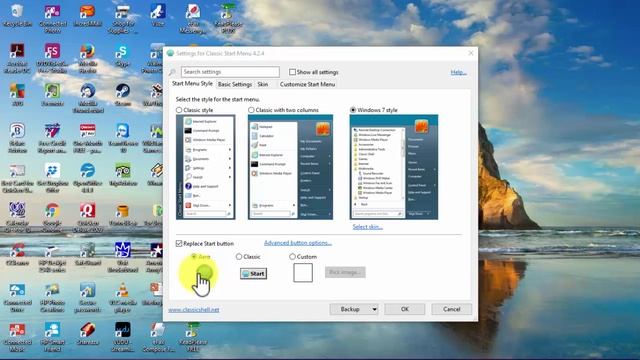This screenshot has width=640, height=360.
Task: Open the OpenOffice desktop shortcut
Action: [87, 177]
